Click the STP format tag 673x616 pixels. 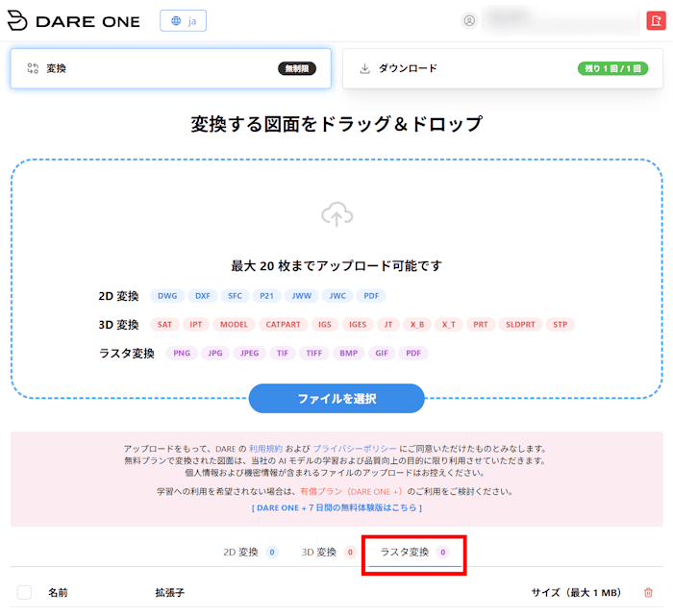pyautogui.click(x=561, y=325)
